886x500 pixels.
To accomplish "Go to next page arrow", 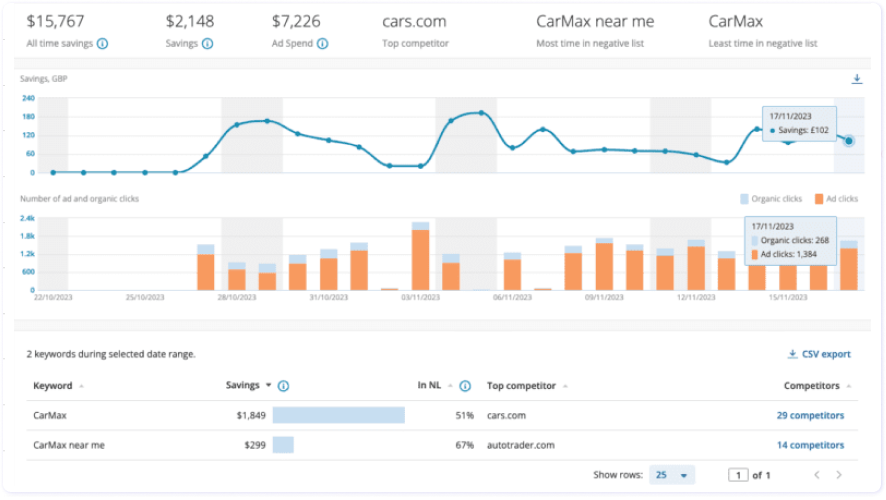I will [x=839, y=475].
